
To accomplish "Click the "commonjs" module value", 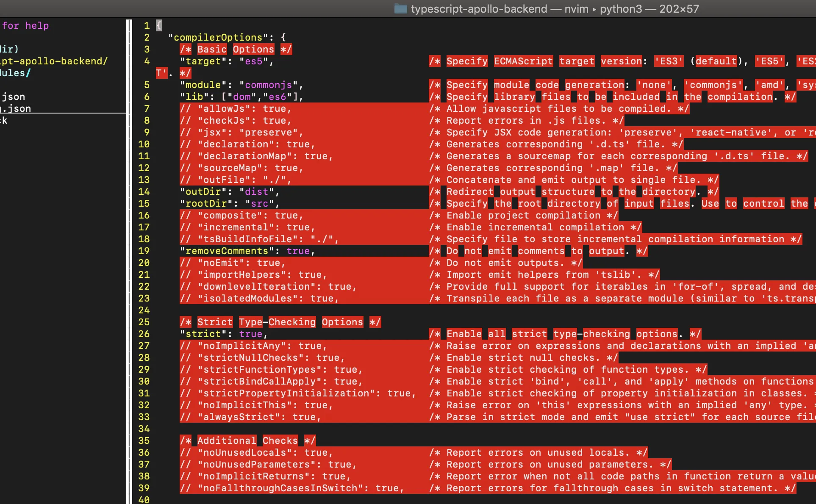I will pyautogui.click(x=268, y=85).
